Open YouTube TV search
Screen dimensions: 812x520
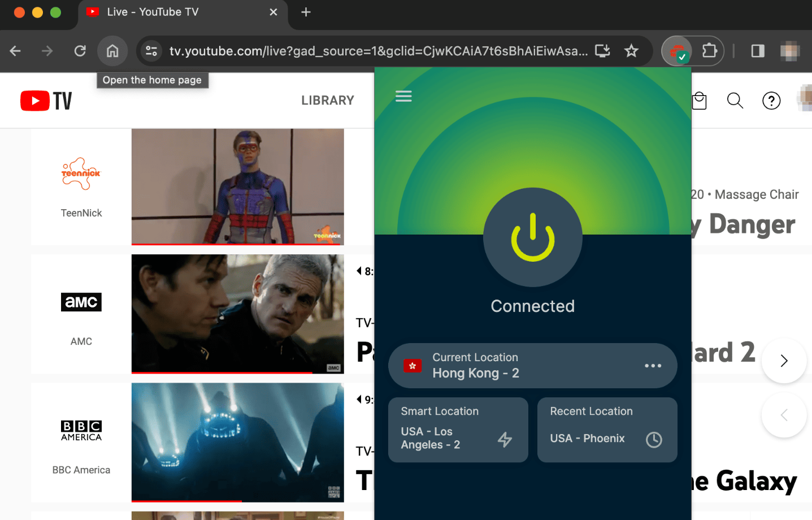coord(735,101)
